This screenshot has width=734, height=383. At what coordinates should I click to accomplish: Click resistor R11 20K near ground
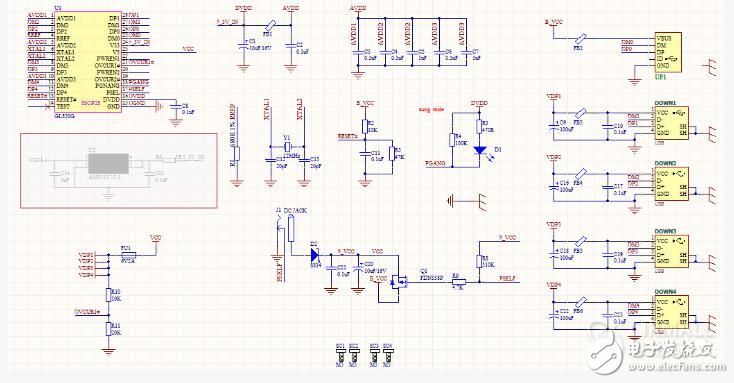click(109, 329)
